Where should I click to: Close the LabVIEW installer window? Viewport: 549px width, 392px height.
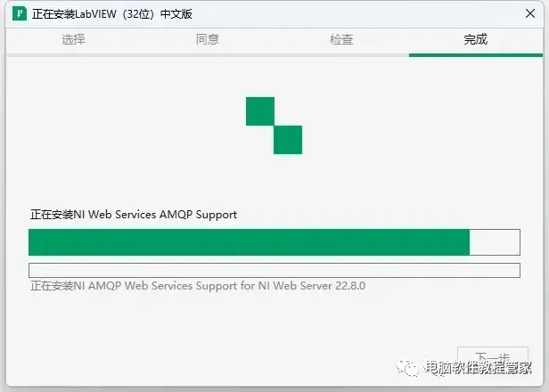[530, 13]
